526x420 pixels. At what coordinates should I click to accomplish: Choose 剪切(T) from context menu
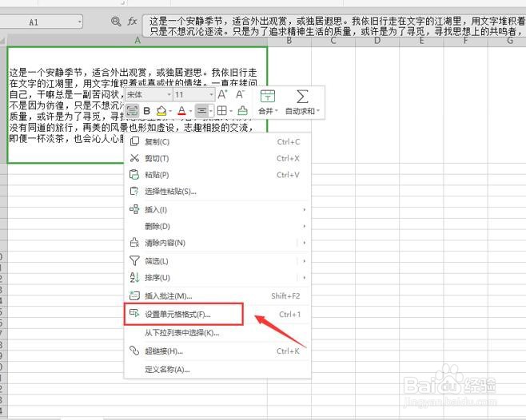point(217,158)
